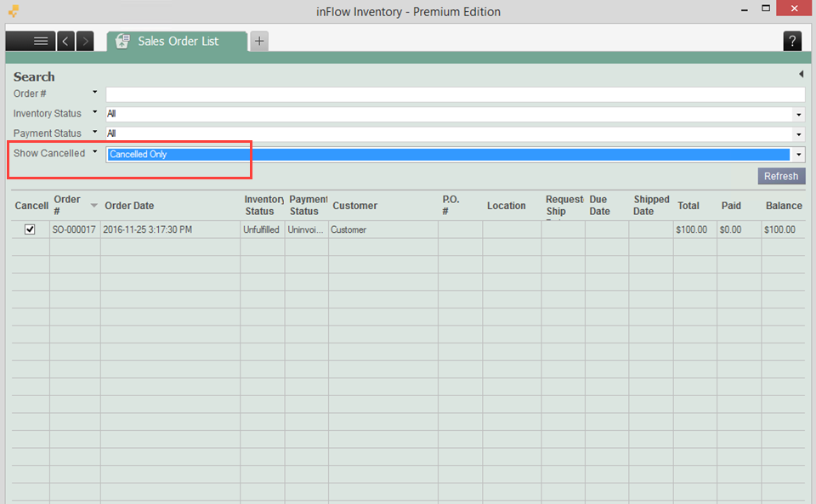
Task: Sort by the Cancelled column header
Action: click(x=31, y=206)
